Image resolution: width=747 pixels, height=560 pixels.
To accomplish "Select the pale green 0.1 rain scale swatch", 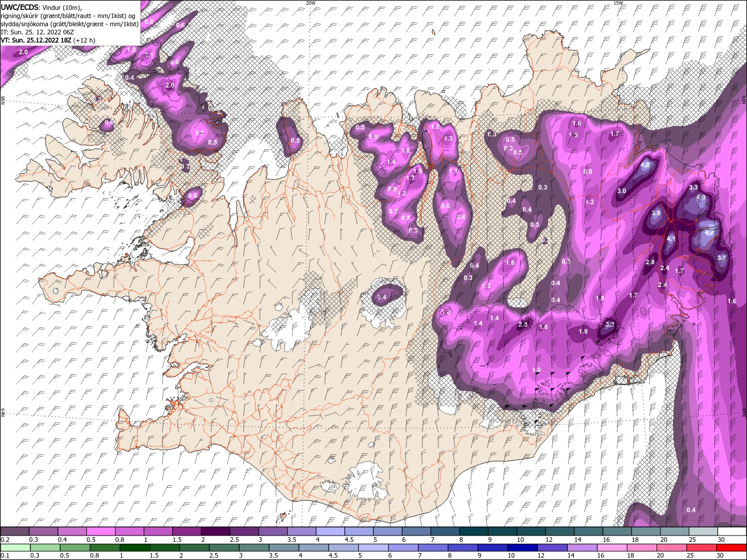I will [15, 548].
